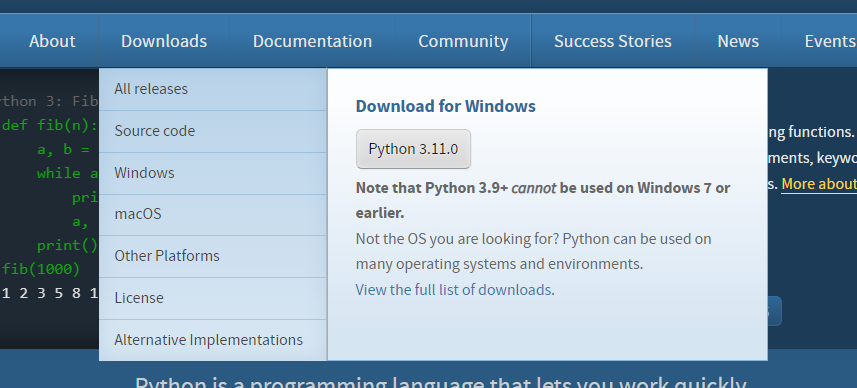This screenshot has height=388, width=857.
Task: Click the 'fib(1000)' code line
Action: [41, 269]
